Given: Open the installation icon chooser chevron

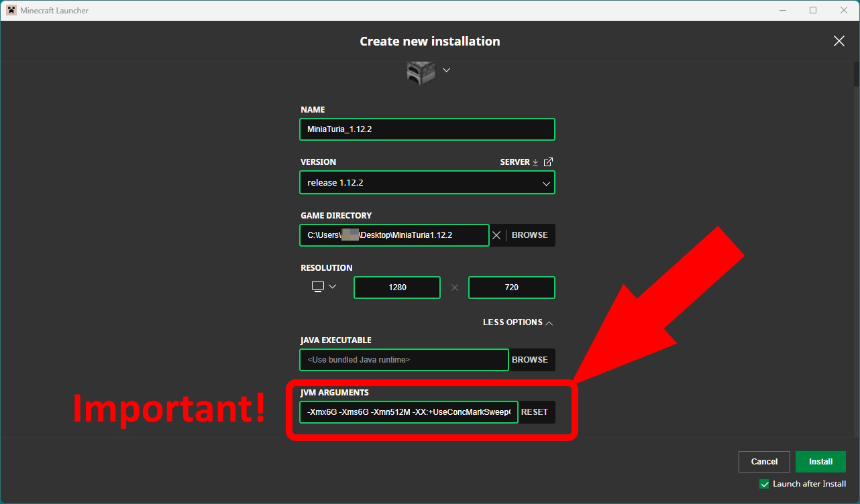Looking at the screenshot, I should [446, 70].
